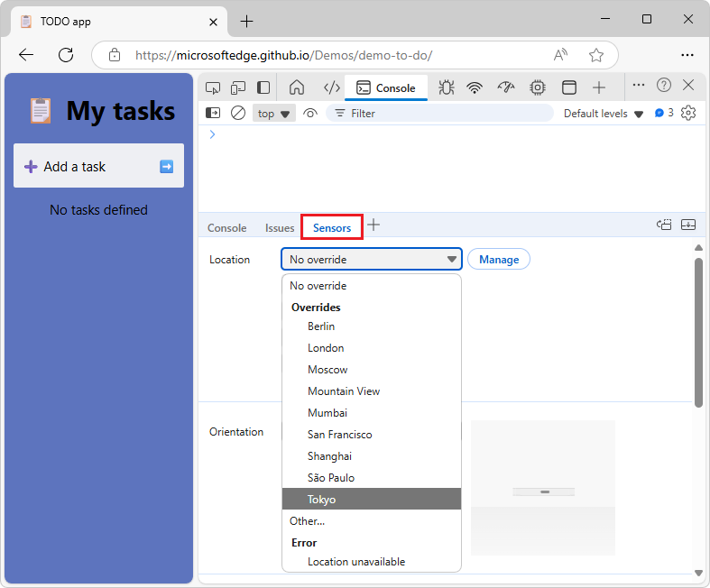Open a new browser tab
Viewport: 710px width, 588px height.
[246, 22]
